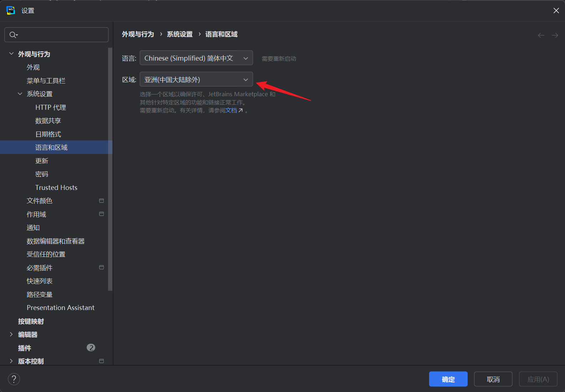Screen dimensions: 565x392
Task: Open 受信任的位置 settings
Action: tap(46, 254)
